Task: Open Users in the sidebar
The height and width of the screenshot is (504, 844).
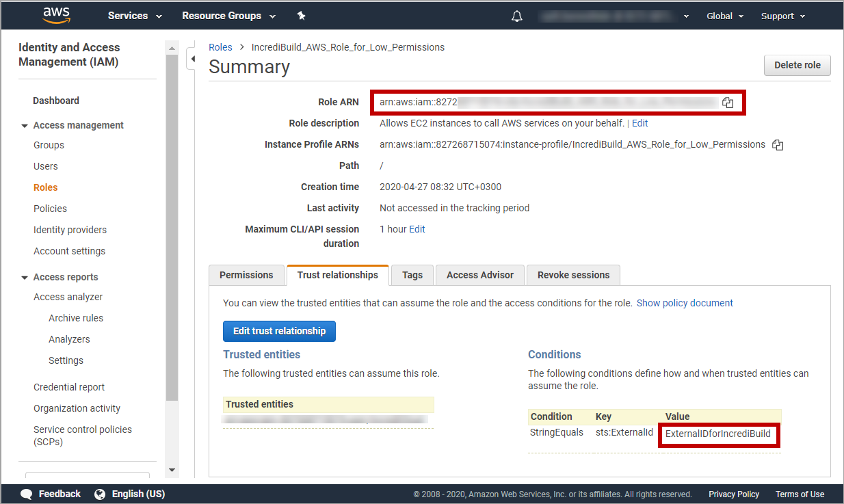Action: coord(46,166)
